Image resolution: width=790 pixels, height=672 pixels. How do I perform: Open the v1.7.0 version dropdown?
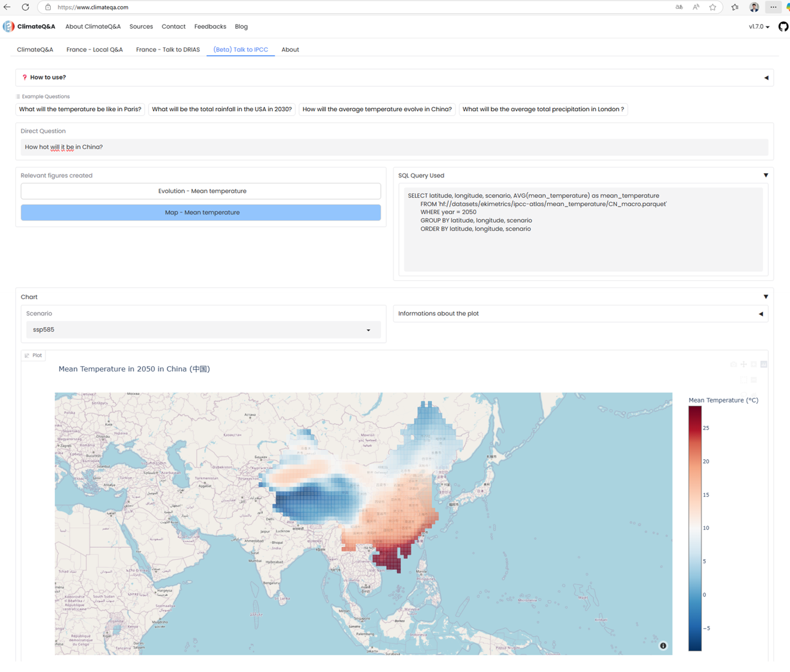(x=759, y=26)
